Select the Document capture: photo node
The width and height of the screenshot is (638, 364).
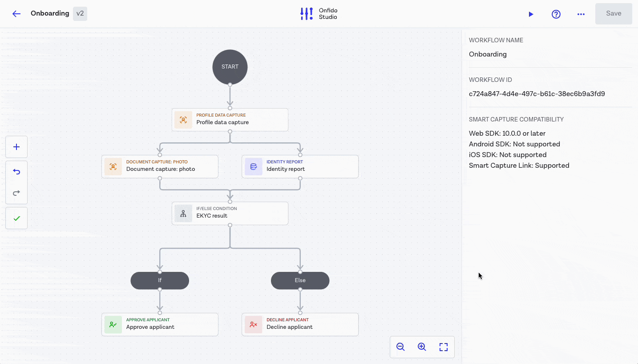coord(160,166)
